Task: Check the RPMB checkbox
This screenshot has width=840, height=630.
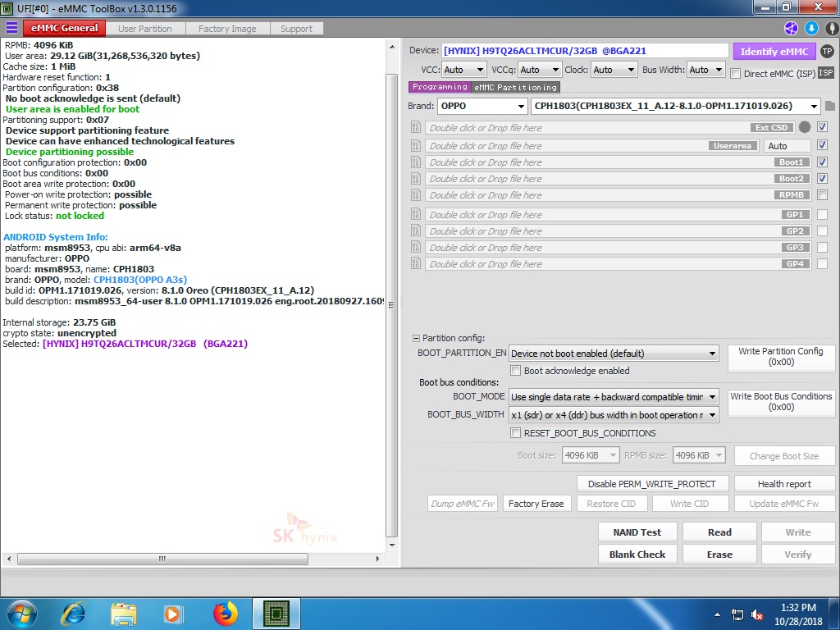Action: 822,195
